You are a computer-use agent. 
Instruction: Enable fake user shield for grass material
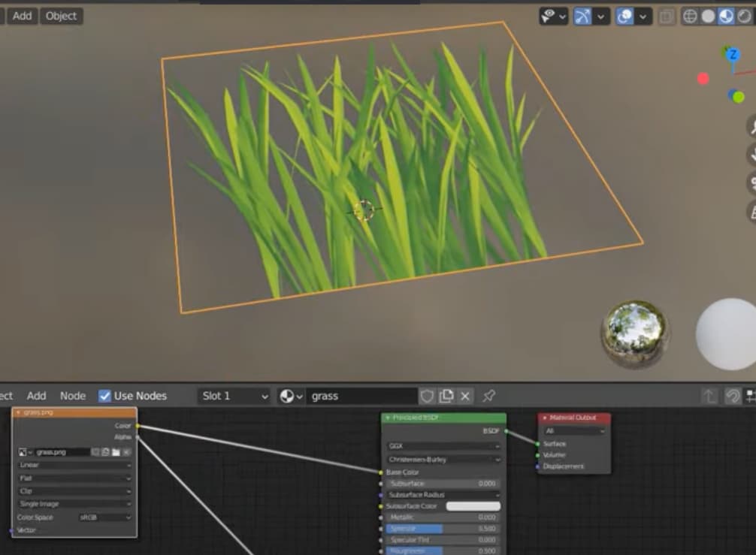pos(426,396)
